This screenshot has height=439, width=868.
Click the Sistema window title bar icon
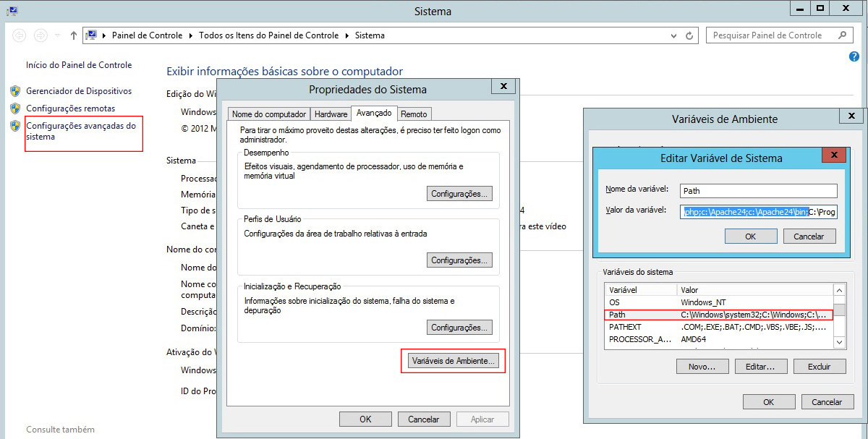tap(12, 11)
